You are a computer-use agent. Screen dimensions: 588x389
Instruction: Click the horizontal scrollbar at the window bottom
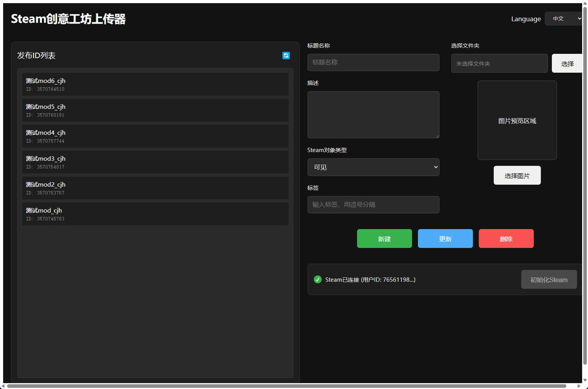pos(287,386)
